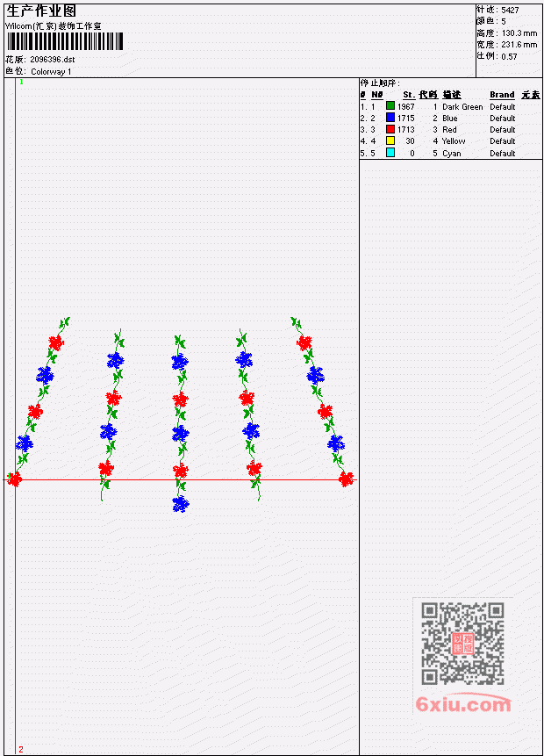Select the Cyan thread color swatch
Screen dimensions: 544x756
390,153
